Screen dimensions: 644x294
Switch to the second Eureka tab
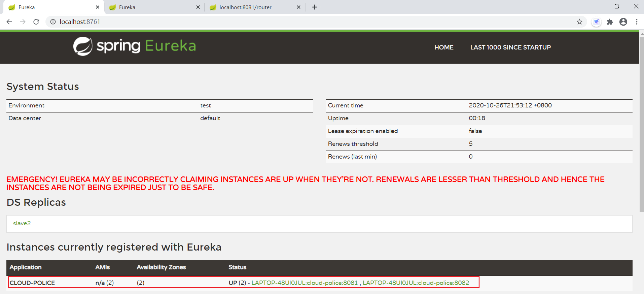click(154, 7)
